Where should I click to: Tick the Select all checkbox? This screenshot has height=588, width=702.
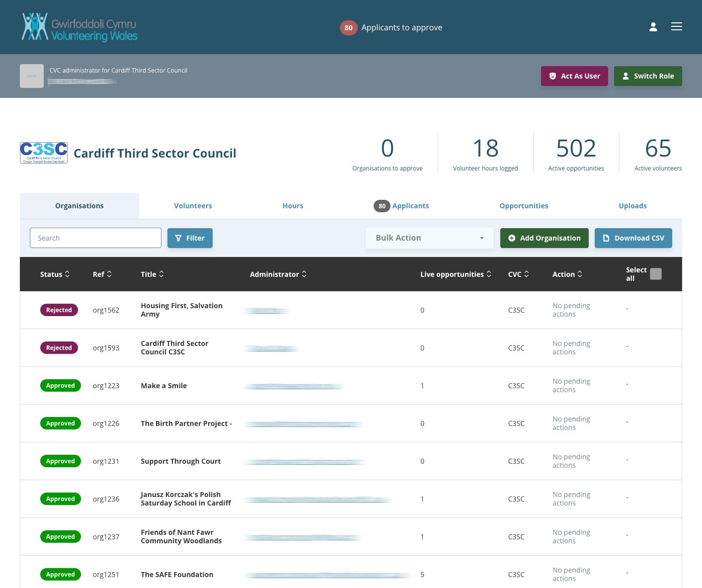(x=656, y=274)
